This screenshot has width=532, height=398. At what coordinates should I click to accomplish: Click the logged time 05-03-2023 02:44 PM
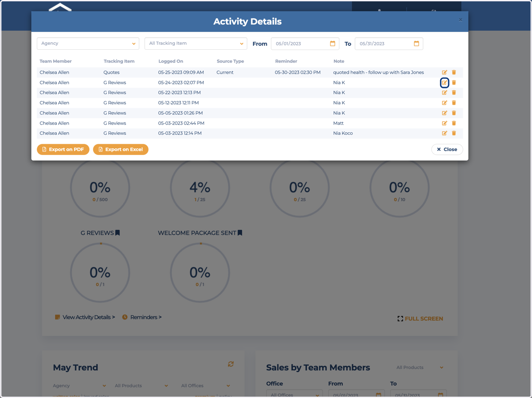pos(181,123)
